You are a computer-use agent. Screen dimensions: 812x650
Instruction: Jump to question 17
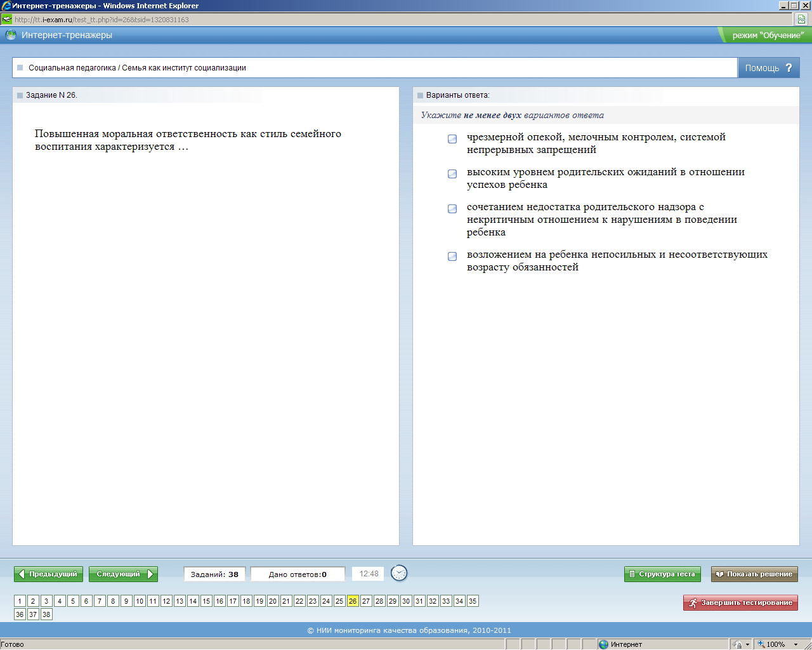pos(233,601)
